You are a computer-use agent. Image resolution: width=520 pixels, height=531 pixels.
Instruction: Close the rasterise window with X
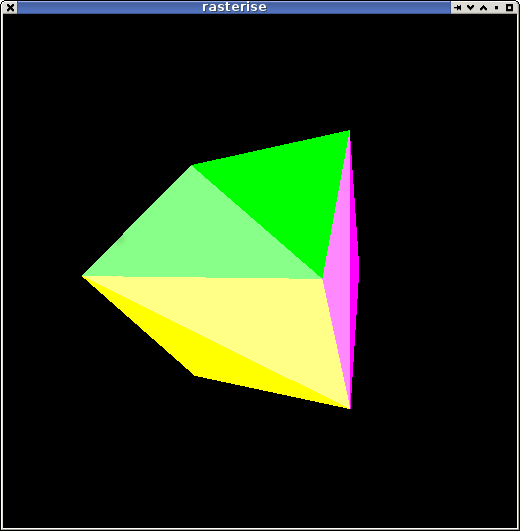coord(10,7)
